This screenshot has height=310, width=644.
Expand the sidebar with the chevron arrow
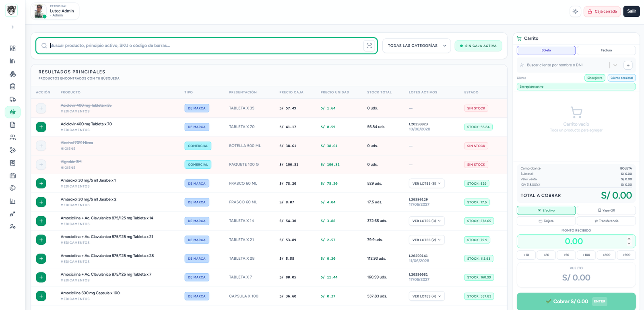pyautogui.click(x=12, y=27)
